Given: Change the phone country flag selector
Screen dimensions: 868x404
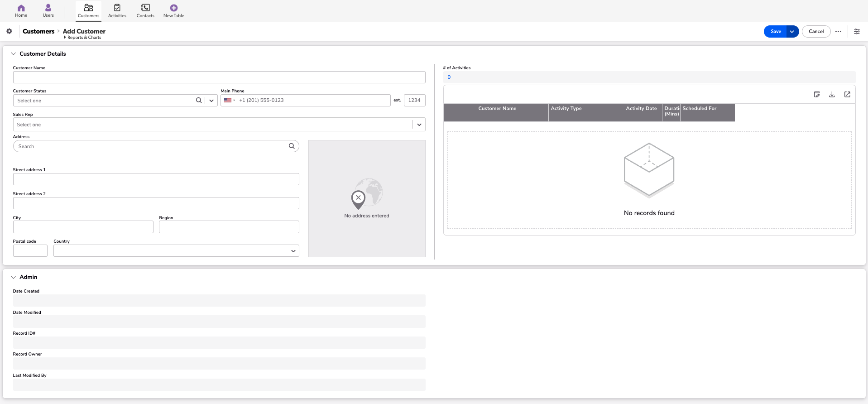Looking at the screenshot, I should click(230, 100).
